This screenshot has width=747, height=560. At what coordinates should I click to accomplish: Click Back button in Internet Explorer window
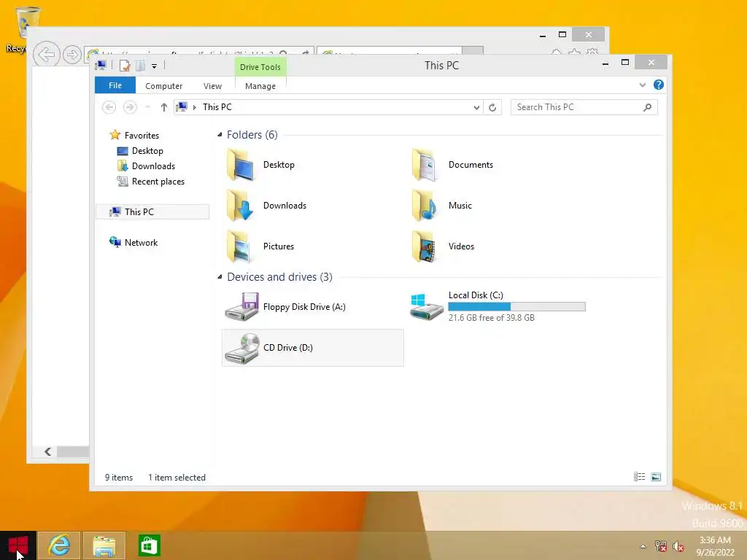[x=47, y=54]
